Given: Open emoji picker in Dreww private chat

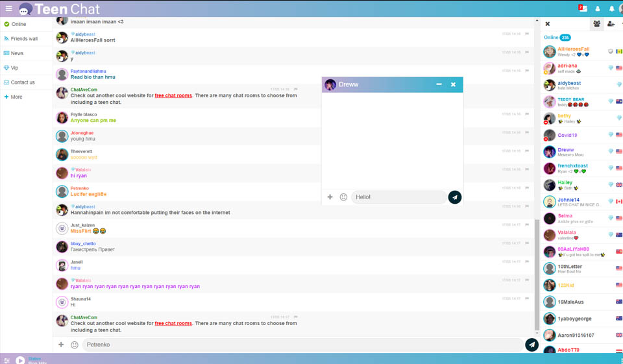Looking at the screenshot, I should click(x=343, y=197).
